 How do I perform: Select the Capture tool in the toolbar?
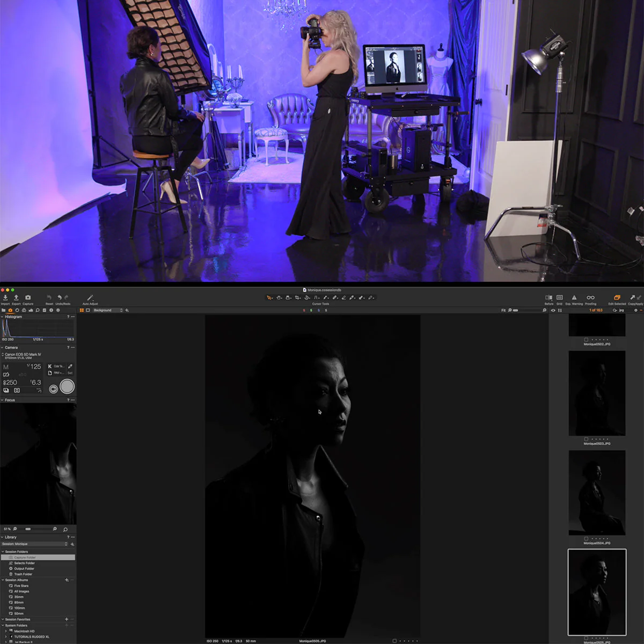[28, 298]
